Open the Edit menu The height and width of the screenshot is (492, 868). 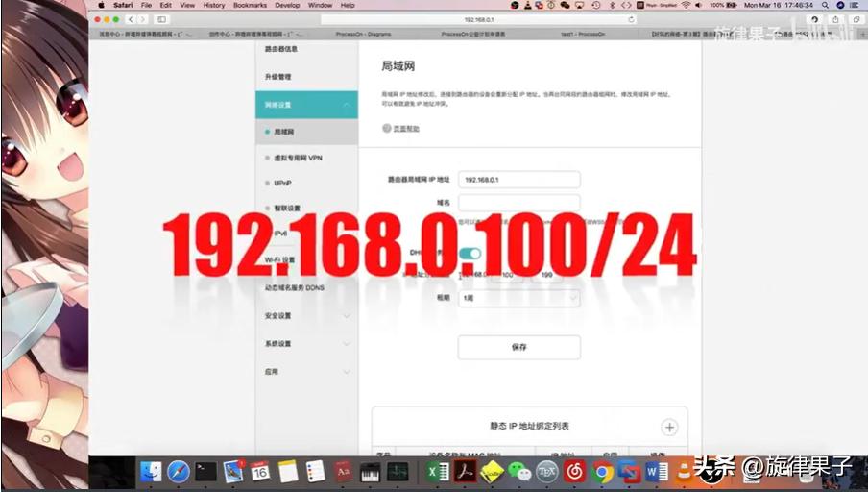pyautogui.click(x=165, y=5)
